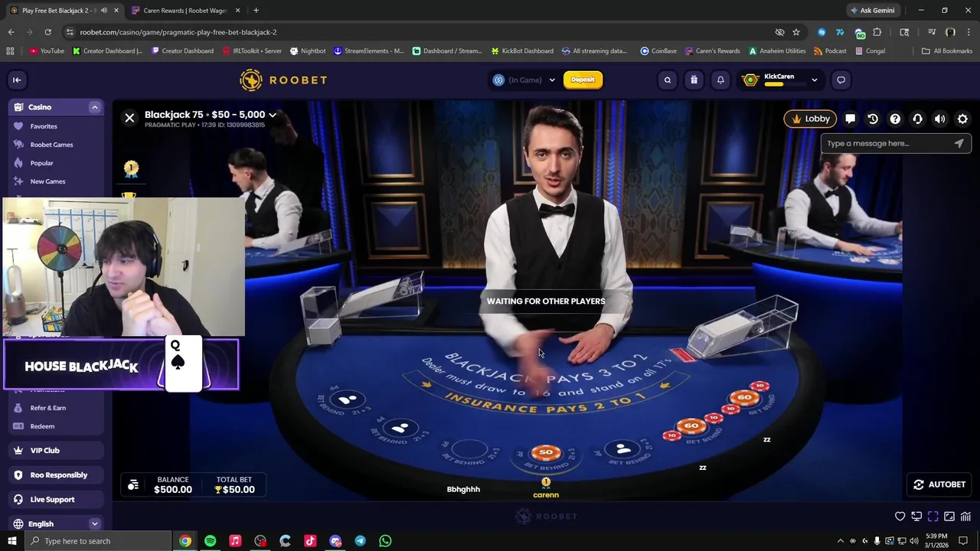Add the game to favorites via the heart icon
This screenshot has width=980, height=551.
(x=900, y=517)
